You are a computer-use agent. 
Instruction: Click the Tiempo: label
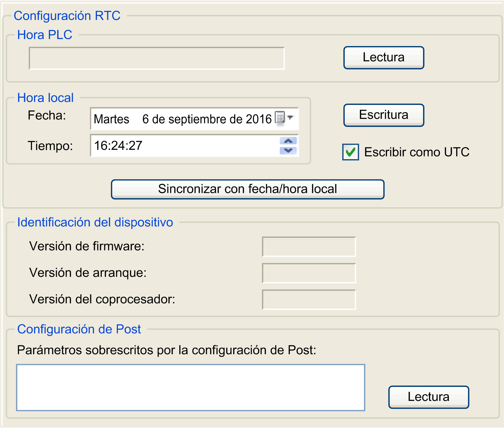[50, 146]
